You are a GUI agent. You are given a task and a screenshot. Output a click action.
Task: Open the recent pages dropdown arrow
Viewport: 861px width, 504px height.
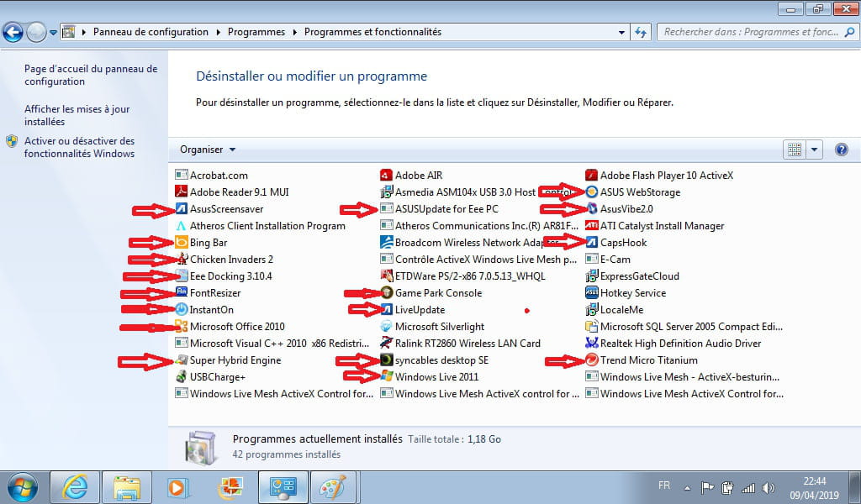[x=53, y=33]
